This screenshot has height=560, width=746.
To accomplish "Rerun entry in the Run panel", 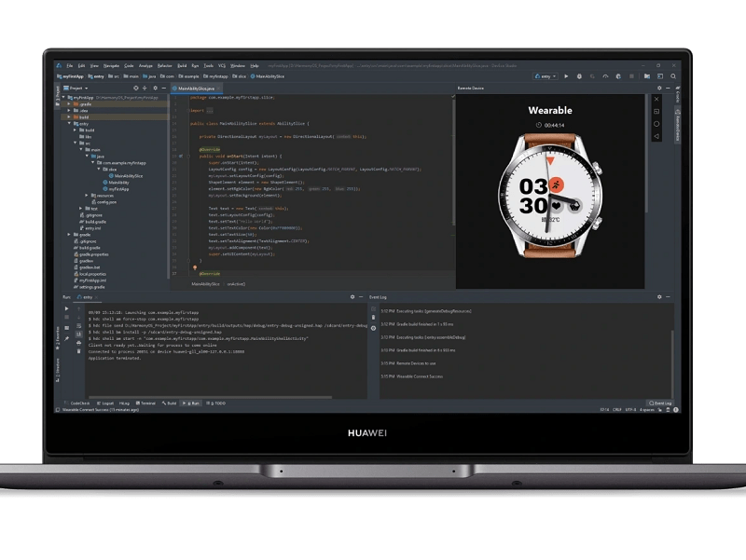I will pos(66,308).
